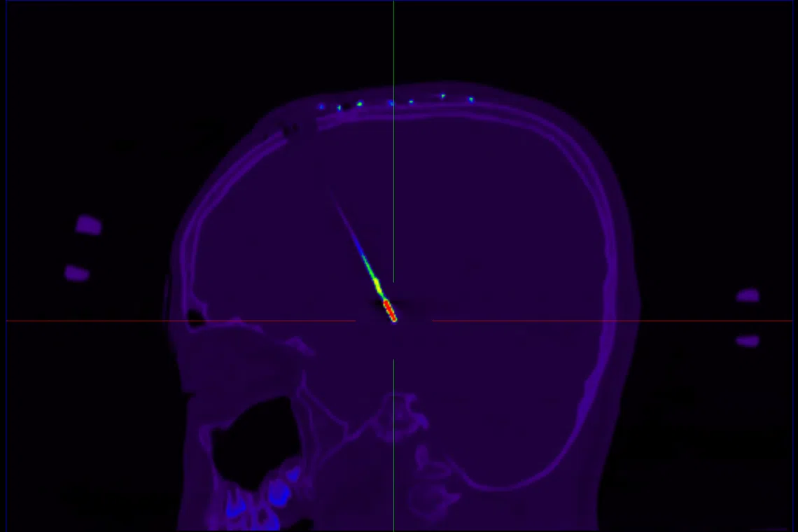Image resolution: width=798 pixels, height=532 pixels.
Task: Click the upper green vertical crosshair line
Action: click(393, 140)
